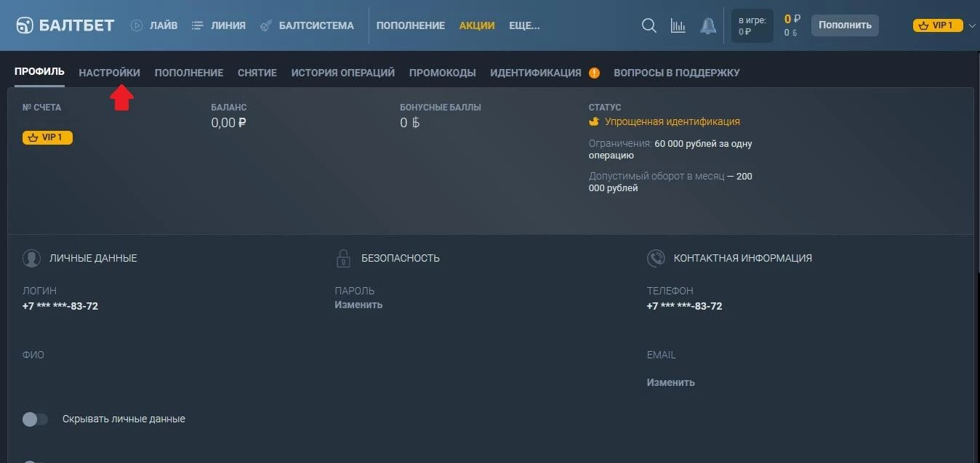
Task: Switch to the ИСТОРИЯ ОПЕРАЦИЙ tab
Action: point(343,73)
